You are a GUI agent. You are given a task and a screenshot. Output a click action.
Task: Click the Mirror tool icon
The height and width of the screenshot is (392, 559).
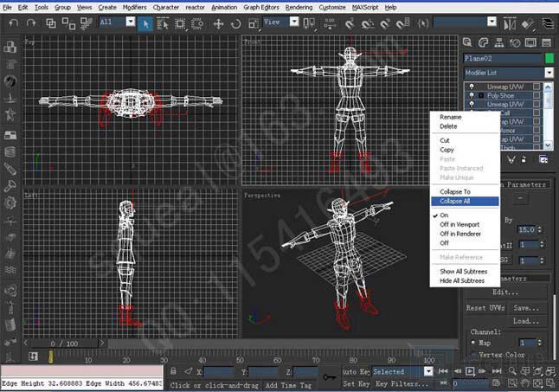tap(510, 24)
